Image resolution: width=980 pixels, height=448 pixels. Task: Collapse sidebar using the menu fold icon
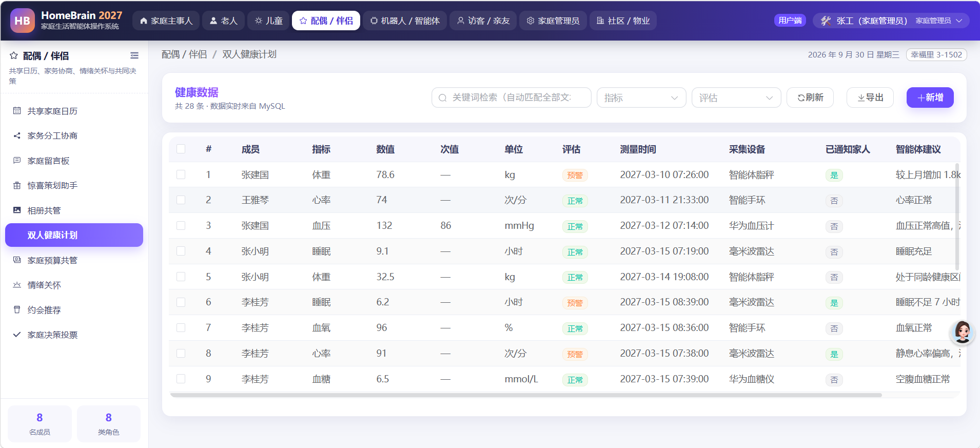click(x=134, y=55)
